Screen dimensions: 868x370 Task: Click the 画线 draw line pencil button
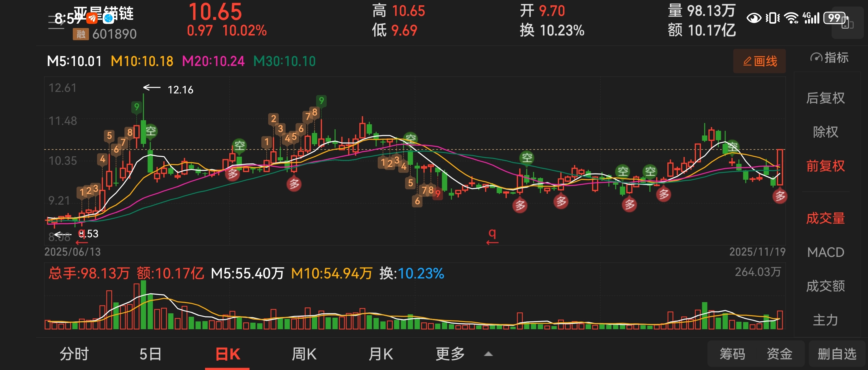759,61
